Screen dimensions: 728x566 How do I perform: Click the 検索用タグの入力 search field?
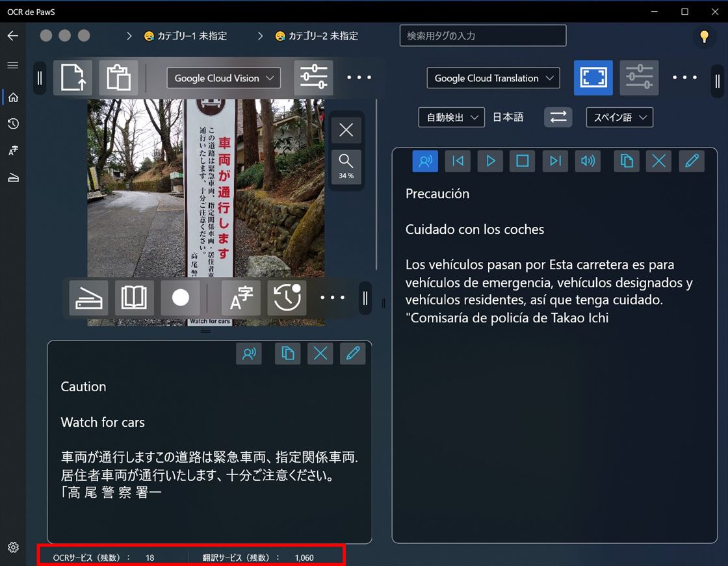[482, 36]
